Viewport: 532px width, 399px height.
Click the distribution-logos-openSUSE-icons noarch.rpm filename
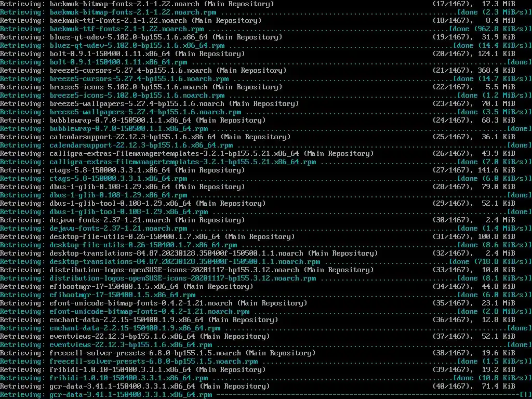click(x=183, y=278)
